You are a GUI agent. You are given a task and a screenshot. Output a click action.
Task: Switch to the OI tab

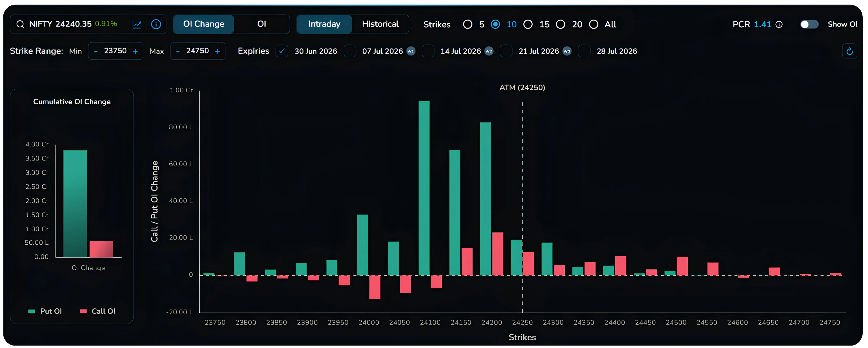click(x=262, y=24)
